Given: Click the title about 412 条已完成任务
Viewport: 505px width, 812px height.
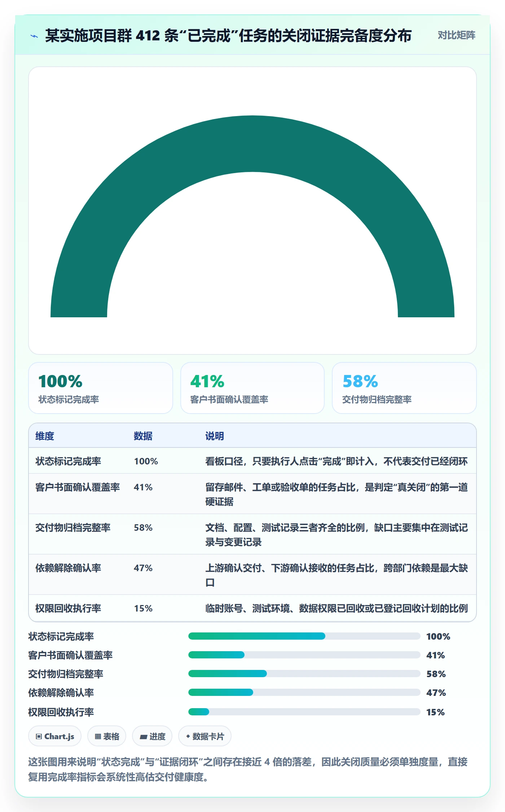Looking at the screenshot, I should click(228, 36).
